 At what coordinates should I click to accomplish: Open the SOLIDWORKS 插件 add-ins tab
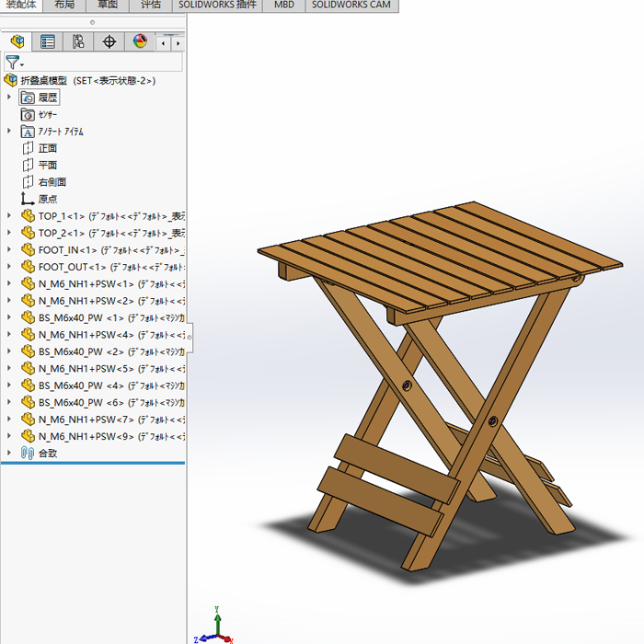click(x=217, y=5)
